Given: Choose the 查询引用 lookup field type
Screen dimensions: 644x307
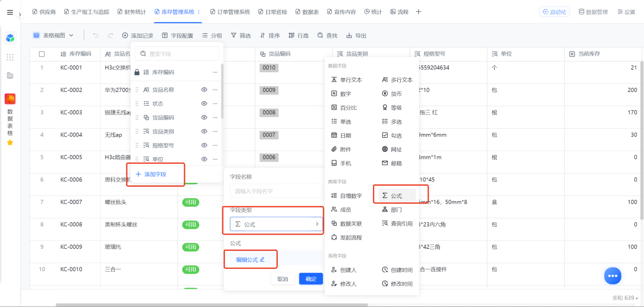Looking at the screenshot, I should tap(397, 223).
